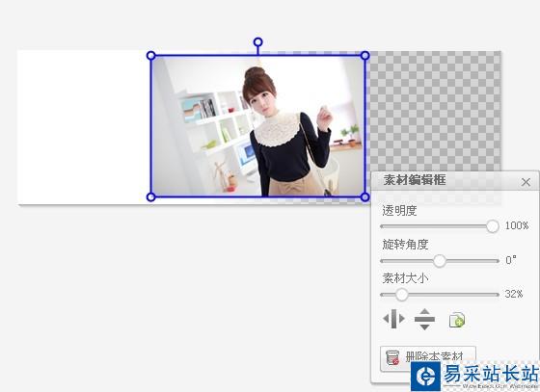
Task: Click the bottom-right resize handle of photo
Action: [x=365, y=197]
